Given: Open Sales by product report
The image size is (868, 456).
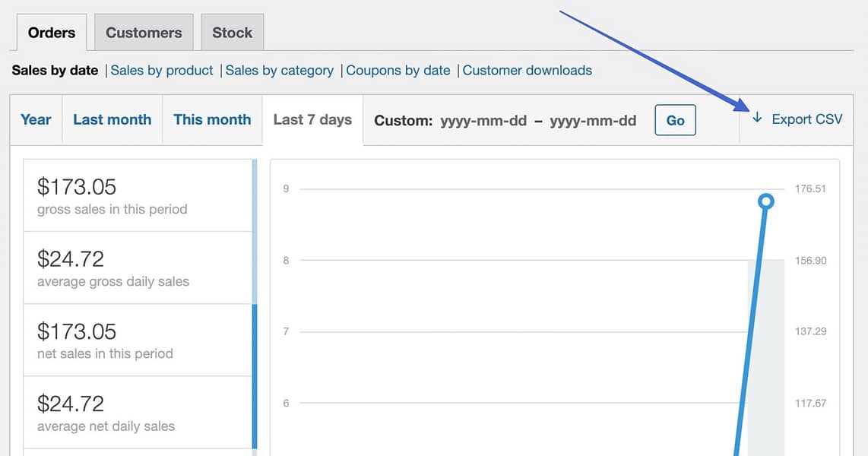Looking at the screenshot, I should click(x=161, y=70).
